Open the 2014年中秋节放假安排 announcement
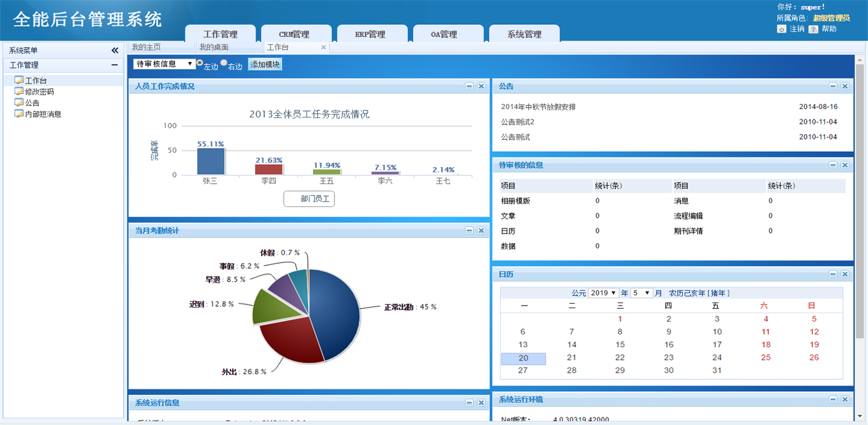 (538, 107)
